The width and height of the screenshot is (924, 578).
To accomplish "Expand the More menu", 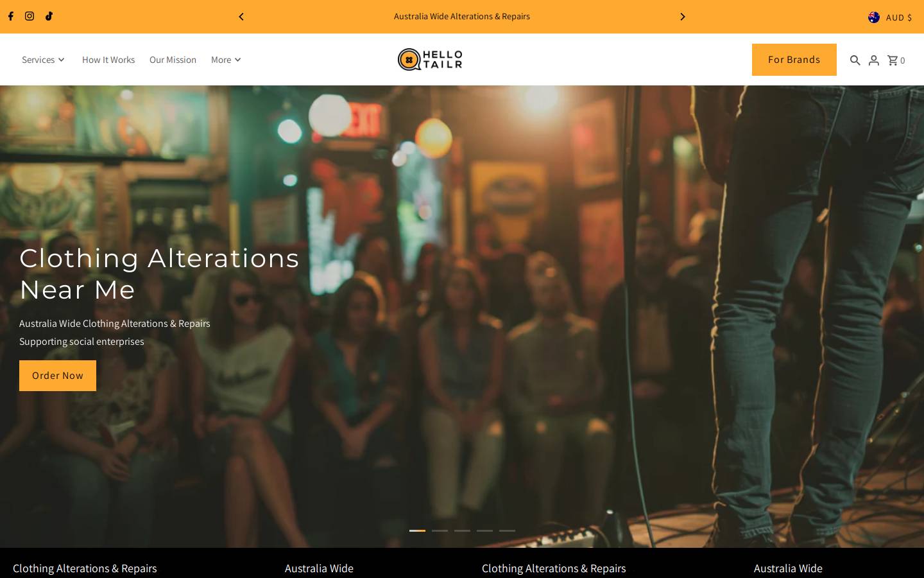I will 226,60.
